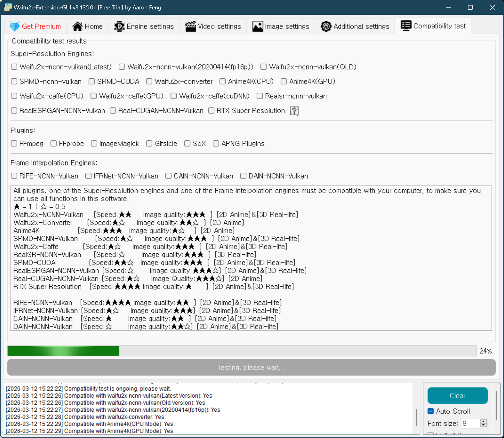
Task: Click the RTX Super Resolution ratings line
Action: pyautogui.click(x=154, y=287)
